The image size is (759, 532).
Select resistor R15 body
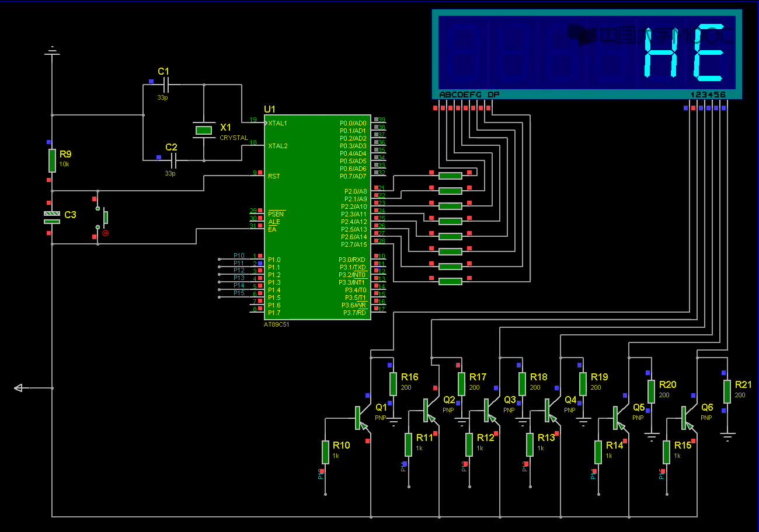666,452
